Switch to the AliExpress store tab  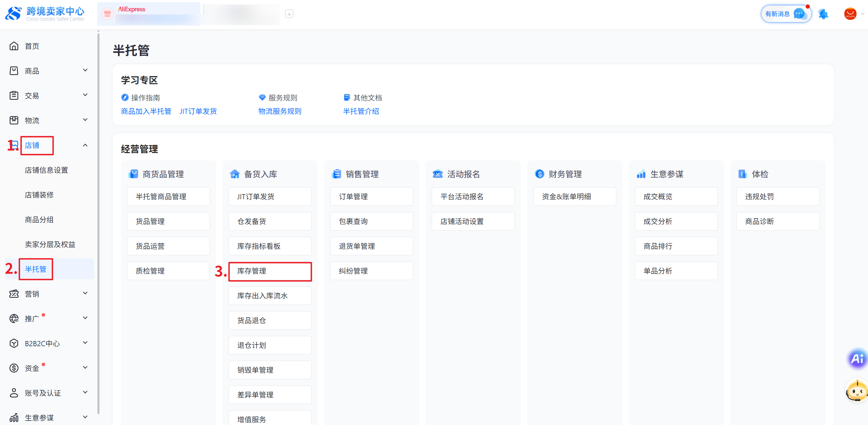coord(149,14)
